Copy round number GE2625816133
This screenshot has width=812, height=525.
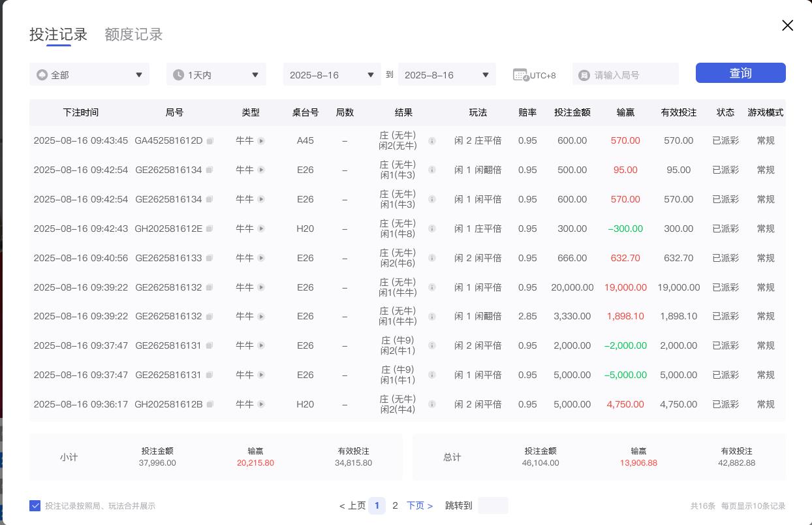pos(210,259)
